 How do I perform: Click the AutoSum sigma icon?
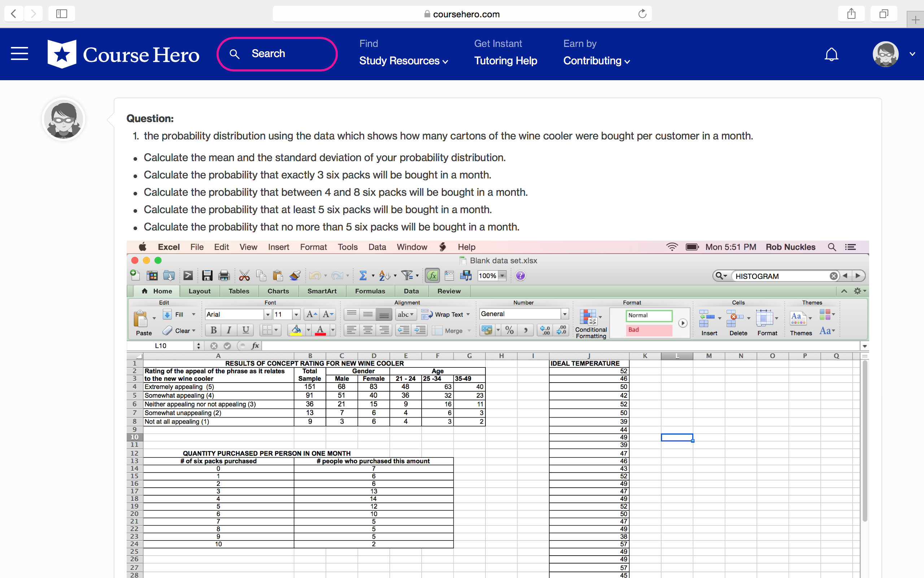[x=363, y=276]
